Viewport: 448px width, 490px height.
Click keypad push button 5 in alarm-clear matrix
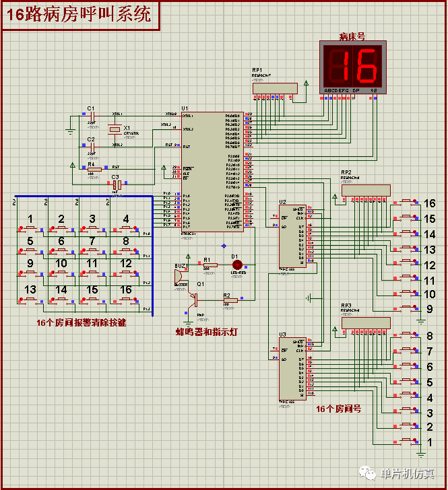pos(31,250)
